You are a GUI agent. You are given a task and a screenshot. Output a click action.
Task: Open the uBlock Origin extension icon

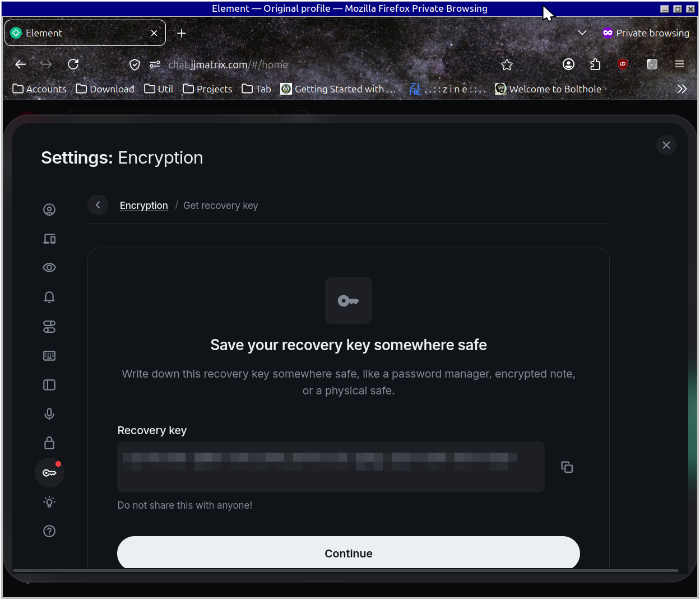[x=623, y=64]
